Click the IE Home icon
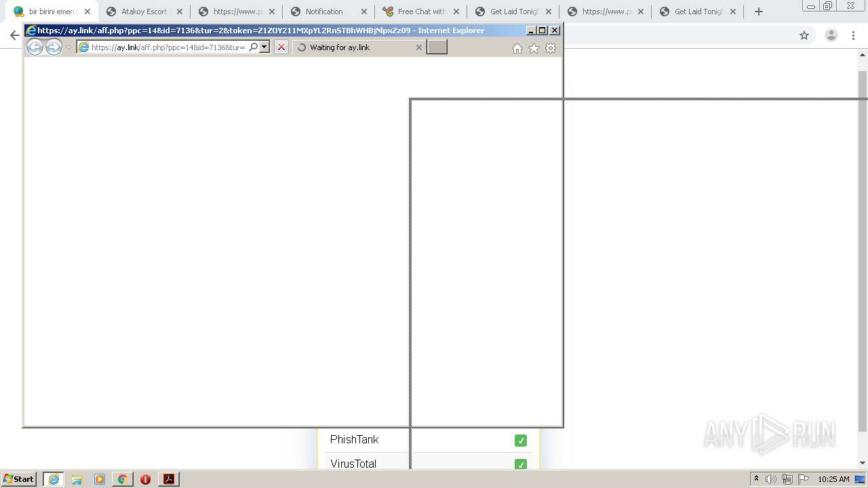This screenshot has height=488, width=868. (517, 48)
